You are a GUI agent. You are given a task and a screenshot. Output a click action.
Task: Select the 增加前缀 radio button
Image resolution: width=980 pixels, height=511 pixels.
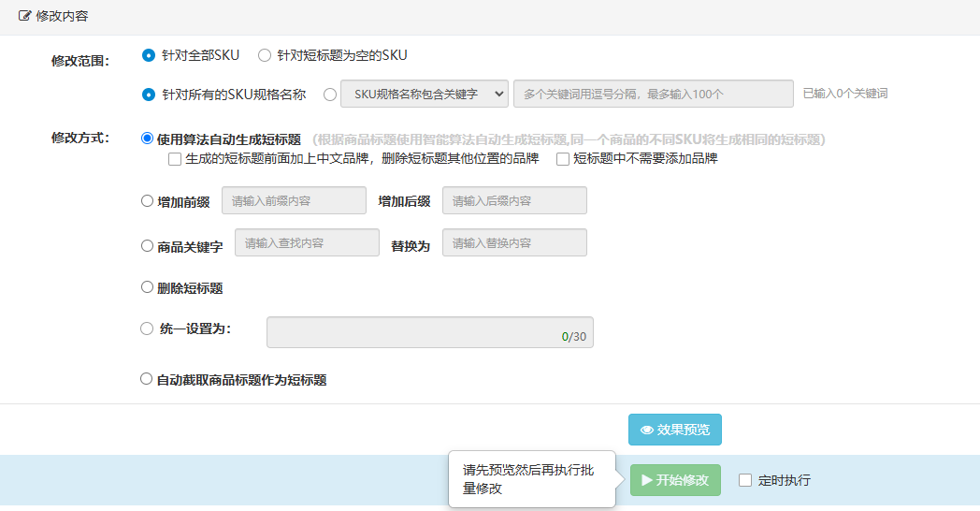(x=147, y=200)
